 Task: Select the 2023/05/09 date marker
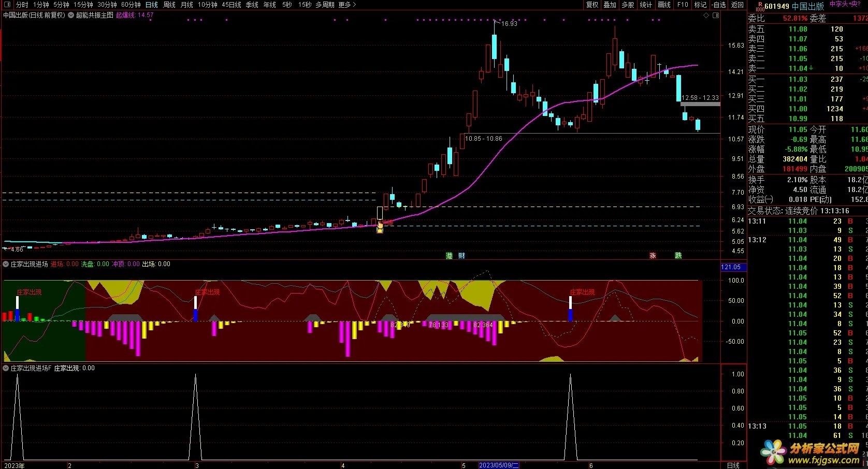point(499,465)
